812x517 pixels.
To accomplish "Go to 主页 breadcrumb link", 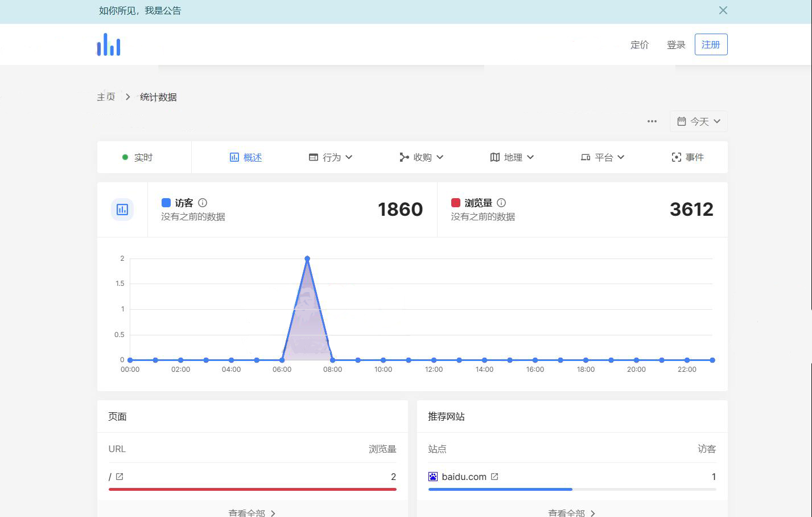I will pyautogui.click(x=106, y=97).
